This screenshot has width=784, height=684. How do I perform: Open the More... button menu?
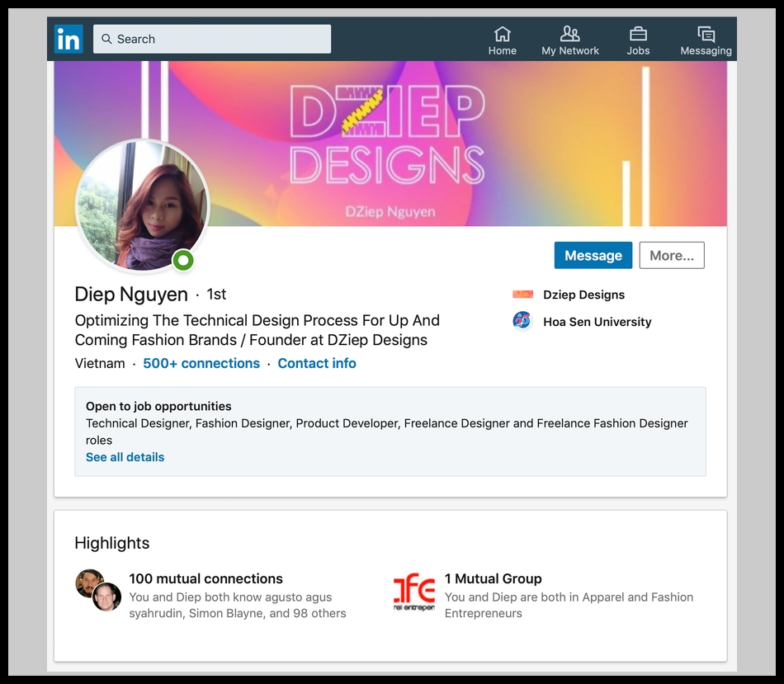672,256
